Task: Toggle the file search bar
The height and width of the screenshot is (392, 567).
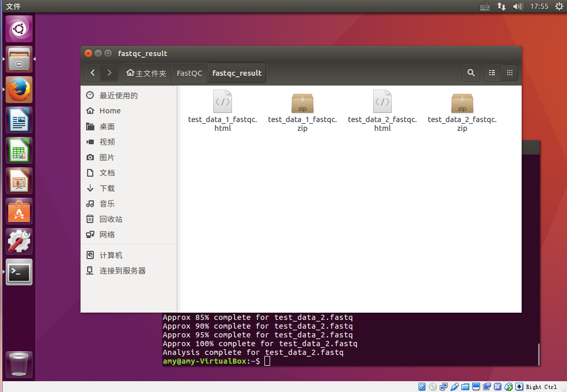Action: [471, 73]
